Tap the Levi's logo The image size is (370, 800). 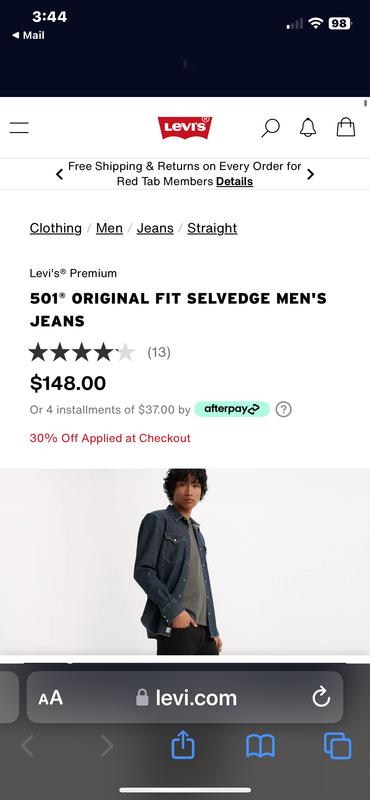pyautogui.click(x=185, y=128)
